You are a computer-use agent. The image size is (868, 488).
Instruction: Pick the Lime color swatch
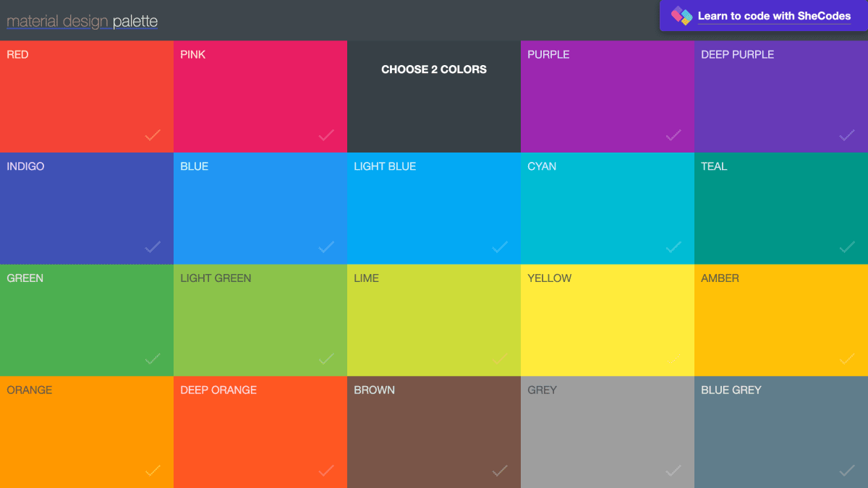coord(434,320)
